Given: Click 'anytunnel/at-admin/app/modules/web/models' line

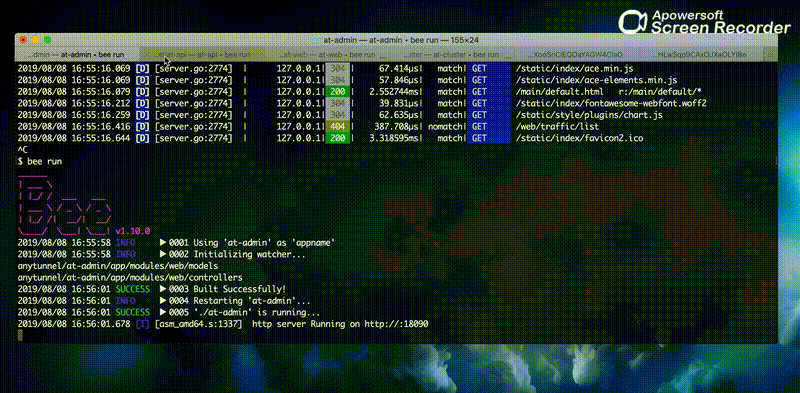Looking at the screenshot, I should (118, 266).
